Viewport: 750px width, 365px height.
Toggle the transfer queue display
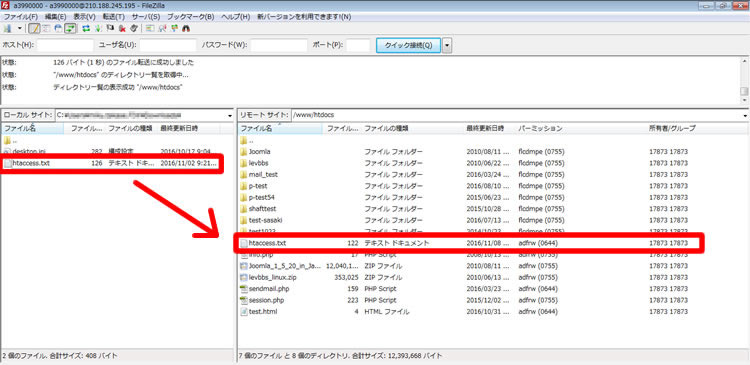click(70, 29)
